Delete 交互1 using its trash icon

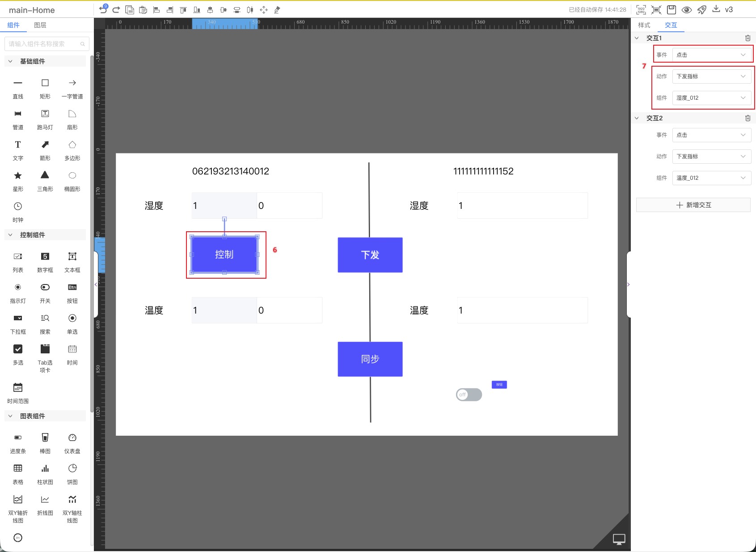tap(748, 38)
